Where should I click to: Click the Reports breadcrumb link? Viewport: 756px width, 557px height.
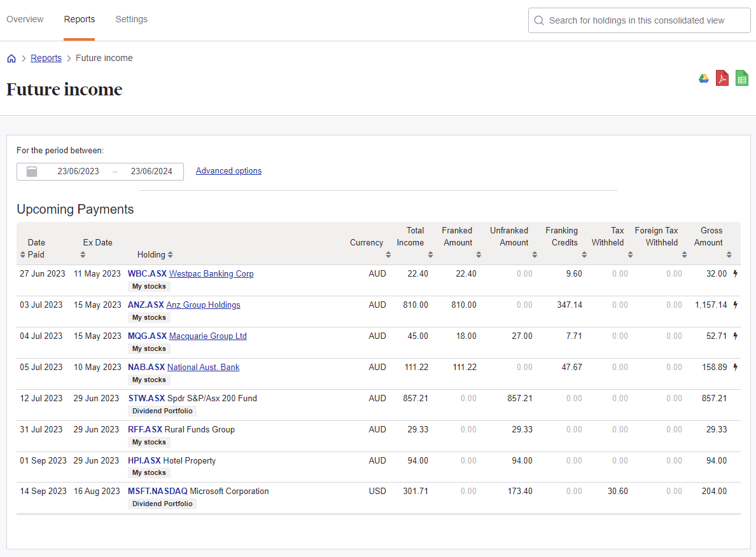pyautogui.click(x=46, y=58)
